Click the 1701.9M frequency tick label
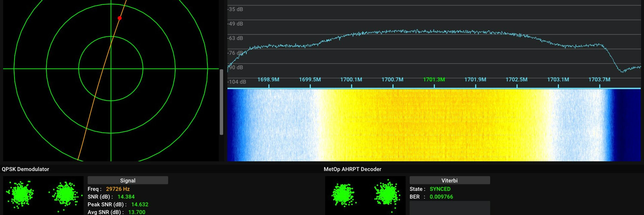Viewport: 644px width, 215px height. tap(475, 80)
